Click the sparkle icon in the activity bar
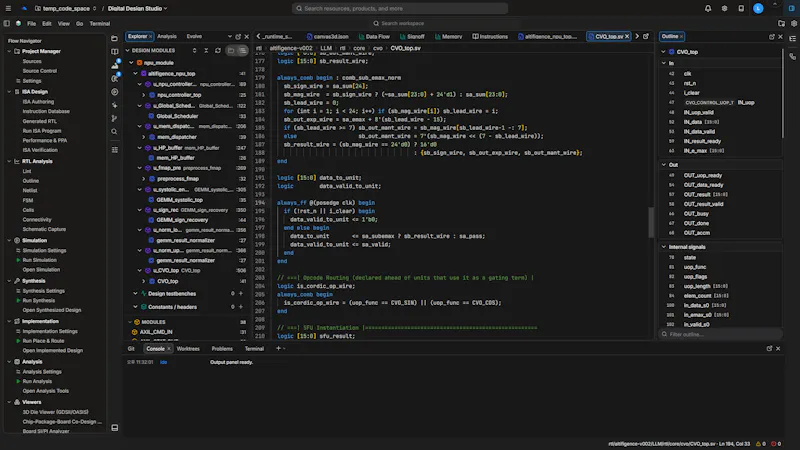Screen dimensions: 800x450 114,105
